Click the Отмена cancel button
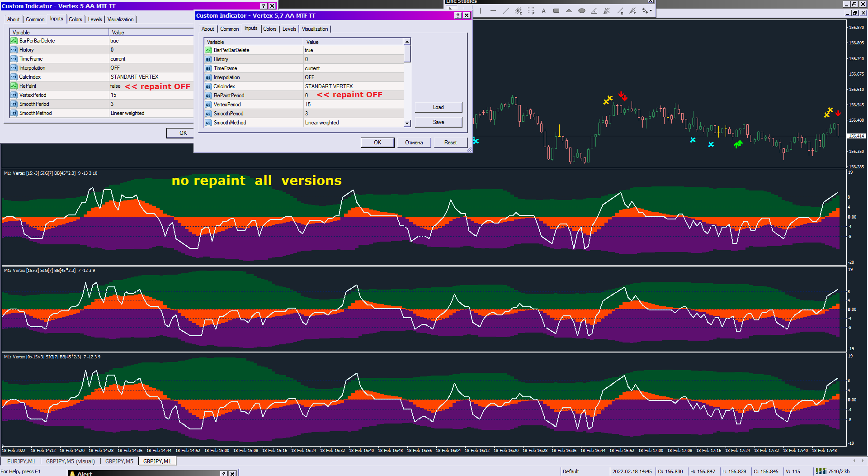The height and width of the screenshot is (476, 868). click(x=414, y=143)
